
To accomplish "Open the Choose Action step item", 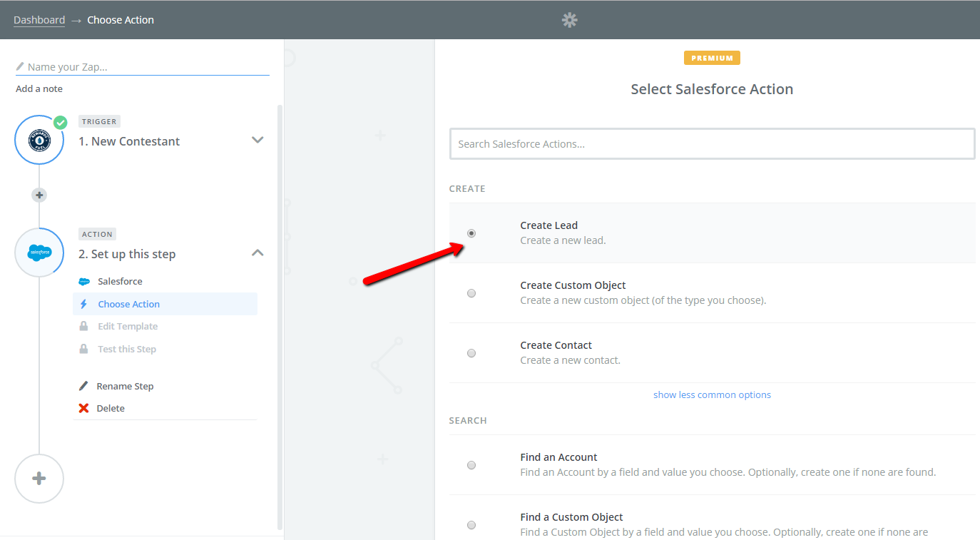I will (165, 304).
